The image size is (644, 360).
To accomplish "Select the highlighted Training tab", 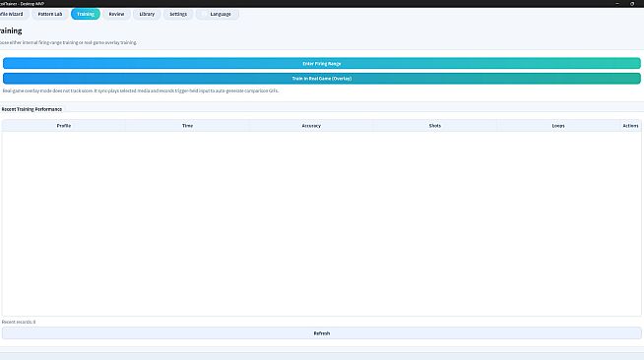I will pos(86,14).
